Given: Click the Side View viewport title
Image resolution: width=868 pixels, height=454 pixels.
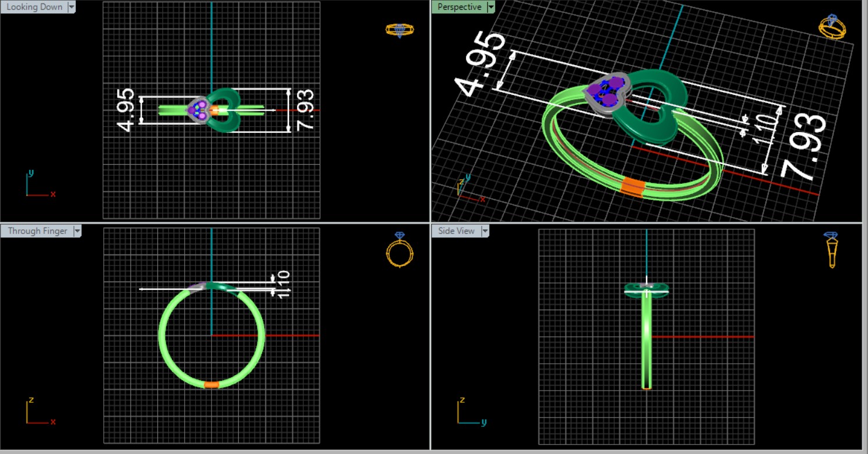Looking at the screenshot, I should [x=456, y=231].
